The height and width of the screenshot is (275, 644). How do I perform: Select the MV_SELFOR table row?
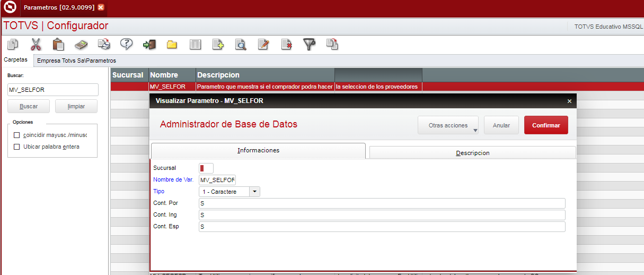click(377, 87)
